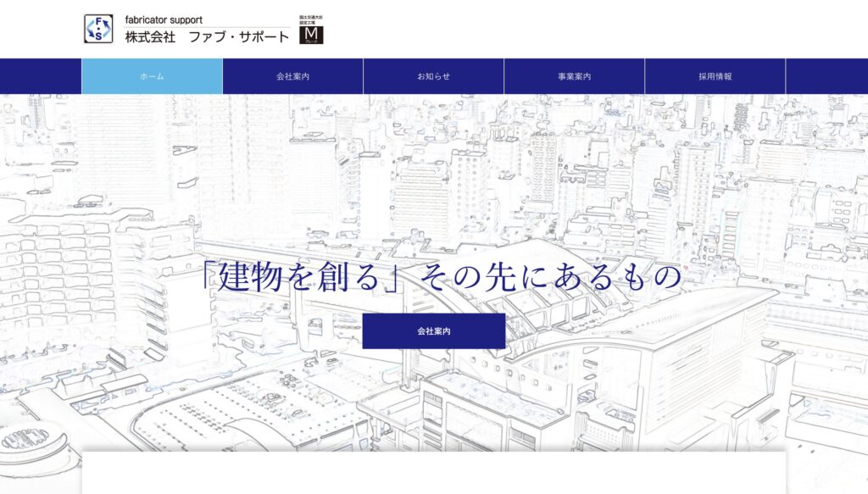868x494 pixels.
Task: Select the ホーム navigation tab
Action: 152,76
